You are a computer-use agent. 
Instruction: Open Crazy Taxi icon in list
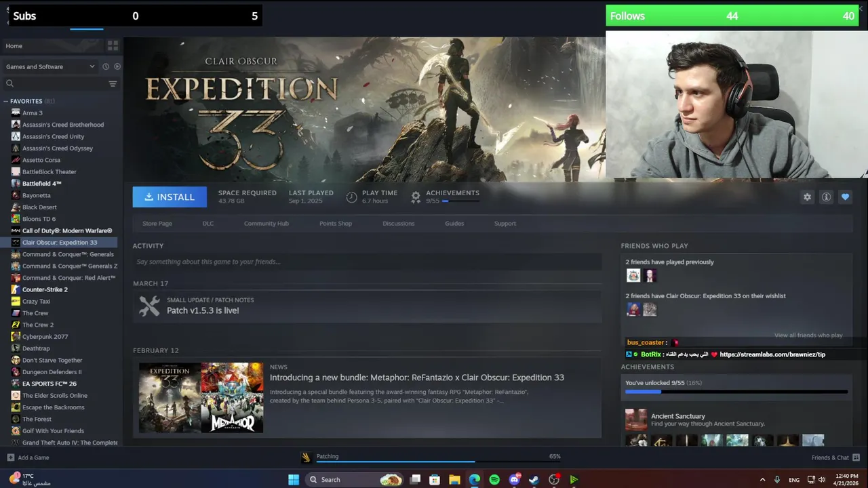[16, 301]
